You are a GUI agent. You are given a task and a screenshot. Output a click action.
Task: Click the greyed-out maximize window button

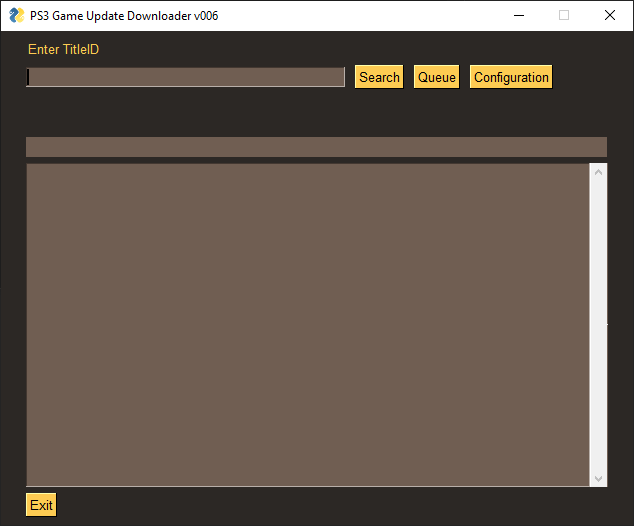(564, 15)
